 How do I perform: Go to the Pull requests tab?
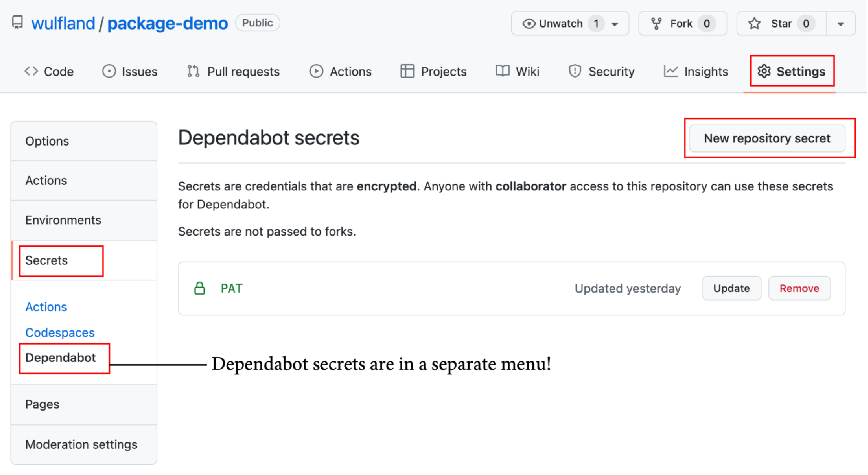click(x=233, y=71)
